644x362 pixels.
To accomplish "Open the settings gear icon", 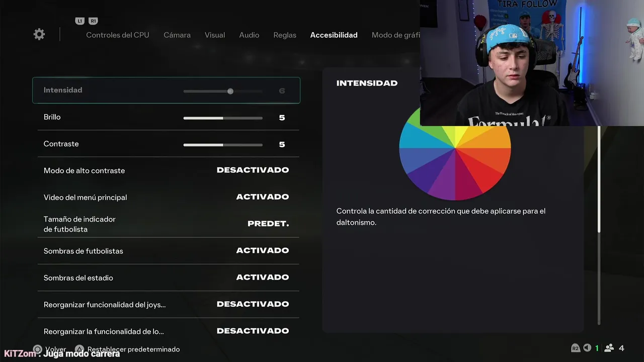I will coord(39,34).
